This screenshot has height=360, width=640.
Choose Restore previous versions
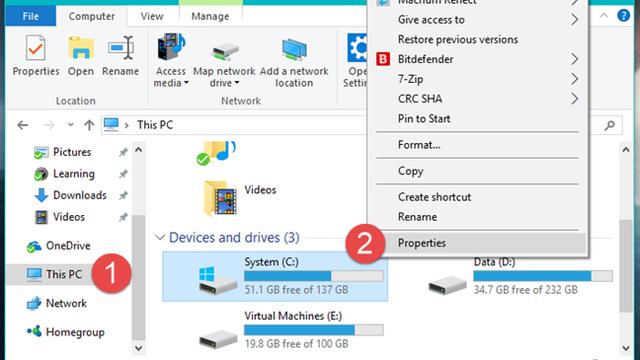click(478, 40)
